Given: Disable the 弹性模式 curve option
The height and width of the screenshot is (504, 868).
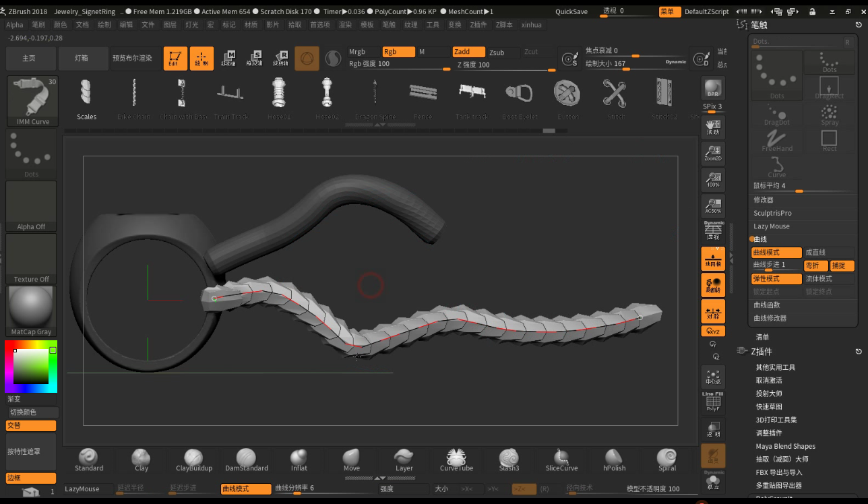Looking at the screenshot, I should click(x=776, y=279).
